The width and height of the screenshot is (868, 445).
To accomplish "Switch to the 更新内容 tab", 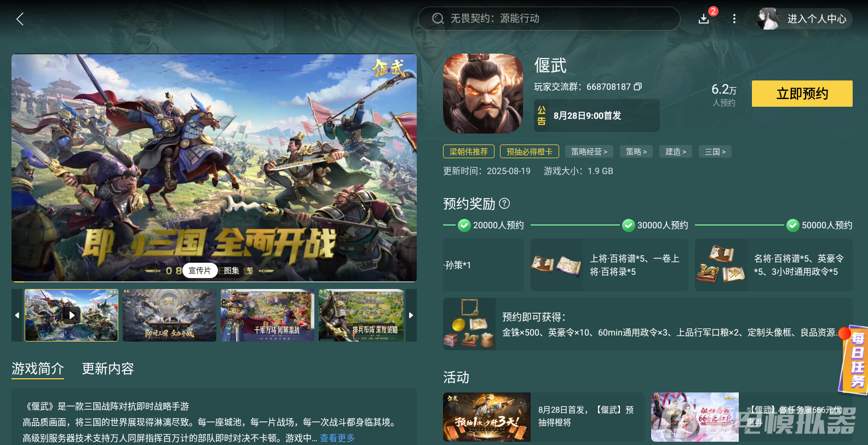I will pyautogui.click(x=108, y=368).
